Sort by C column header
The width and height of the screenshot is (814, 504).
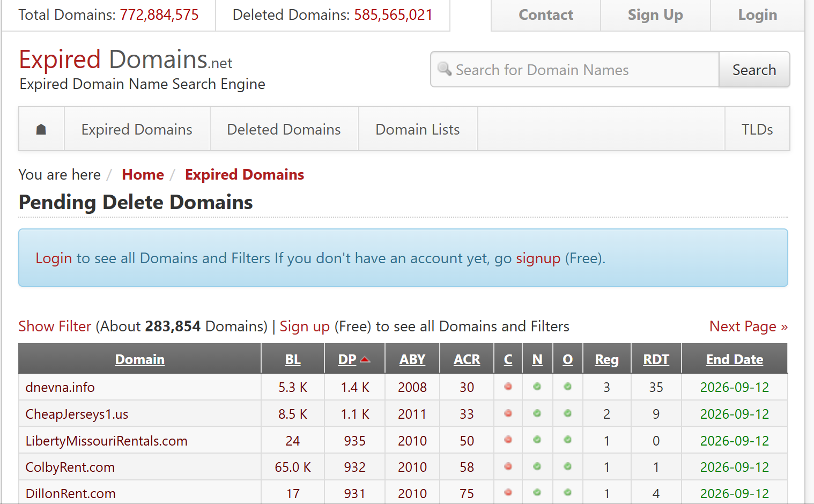coord(508,359)
